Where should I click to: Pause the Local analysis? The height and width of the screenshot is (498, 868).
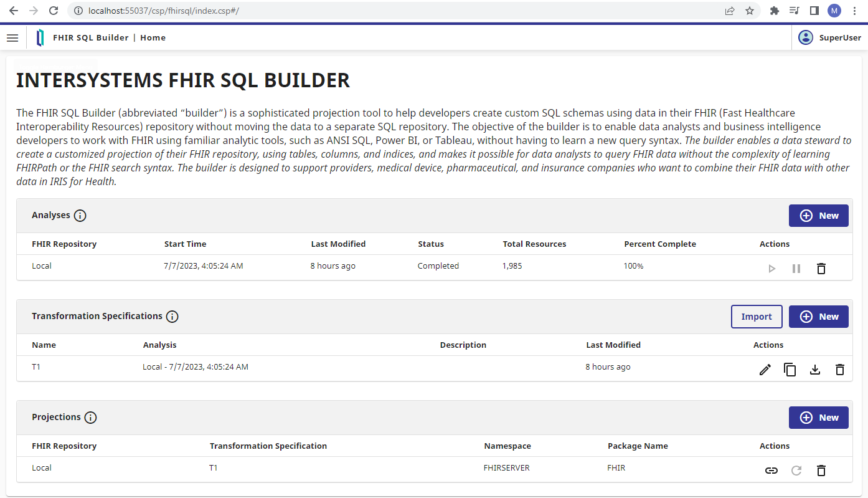(x=796, y=269)
